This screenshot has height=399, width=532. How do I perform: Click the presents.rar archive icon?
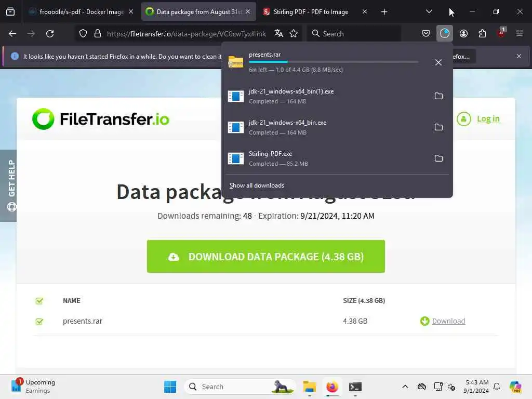236,62
